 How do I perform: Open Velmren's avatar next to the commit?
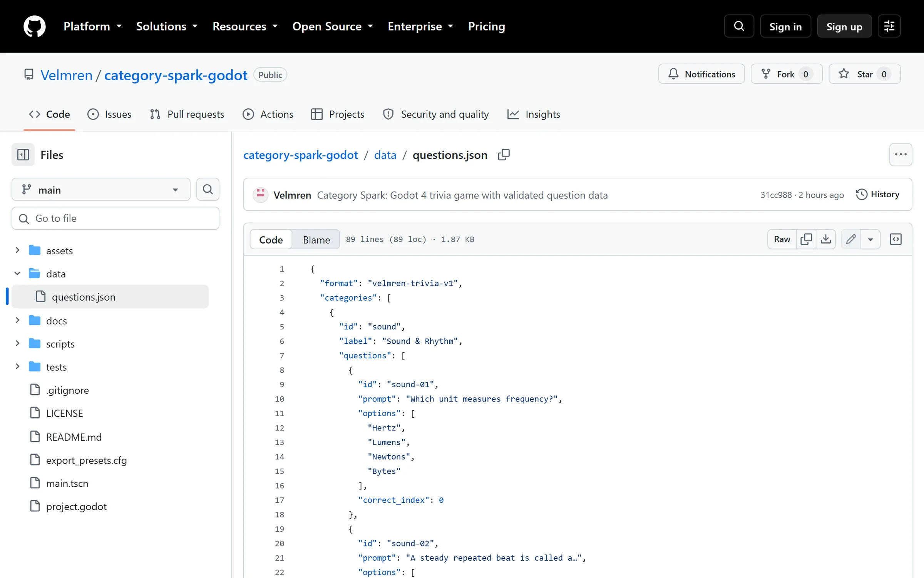(260, 195)
